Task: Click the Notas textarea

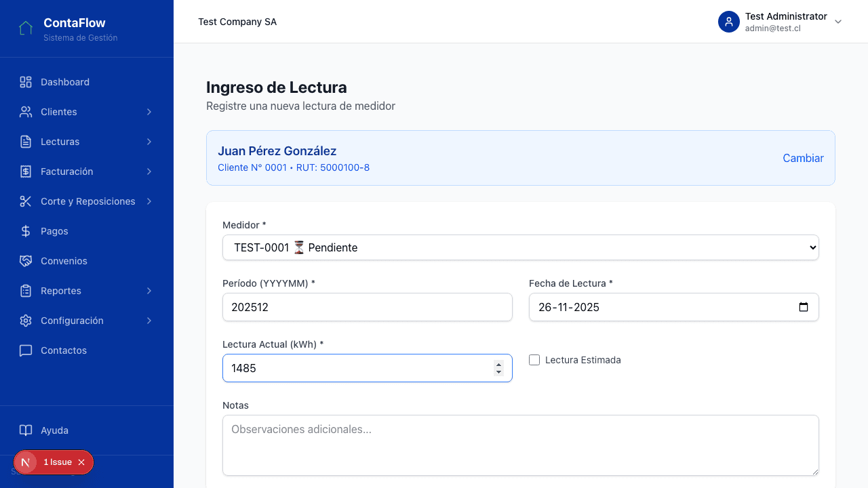Action: tap(521, 445)
